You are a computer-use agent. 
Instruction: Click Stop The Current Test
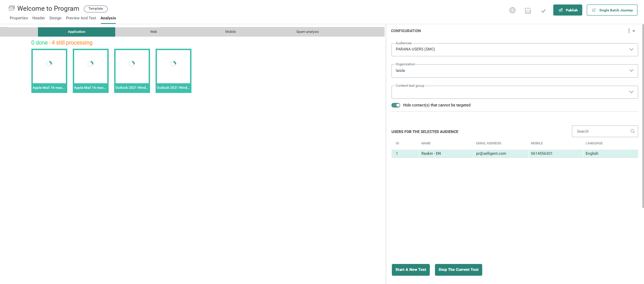tap(458, 270)
